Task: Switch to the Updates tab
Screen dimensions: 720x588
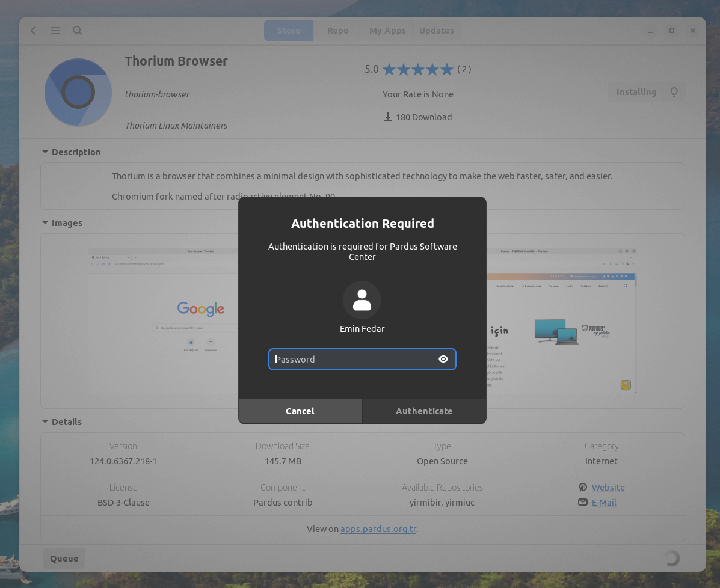Action: [x=436, y=31]
